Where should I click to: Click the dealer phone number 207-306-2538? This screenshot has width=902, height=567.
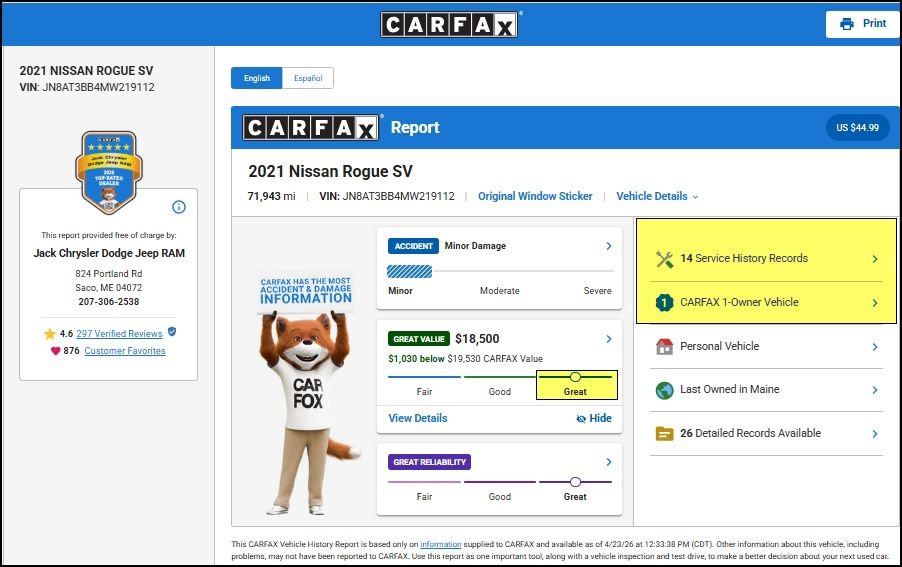[x=109, y=302]
